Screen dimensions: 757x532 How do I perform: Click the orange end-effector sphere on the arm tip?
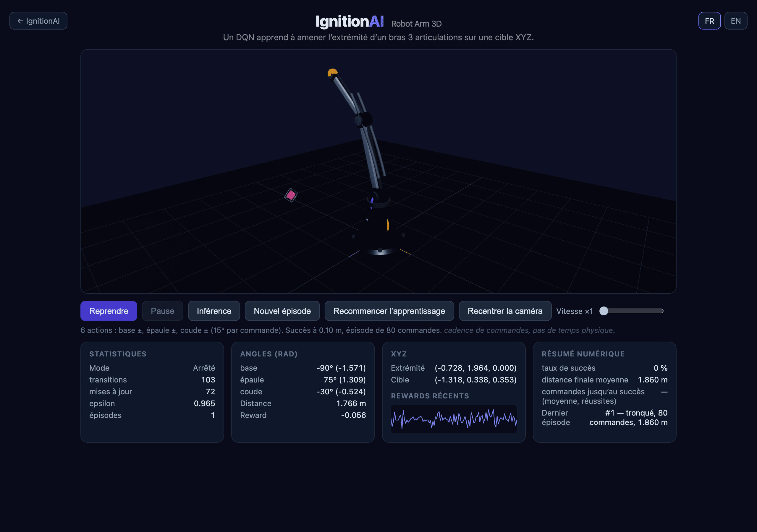click(x=332, y=72)
